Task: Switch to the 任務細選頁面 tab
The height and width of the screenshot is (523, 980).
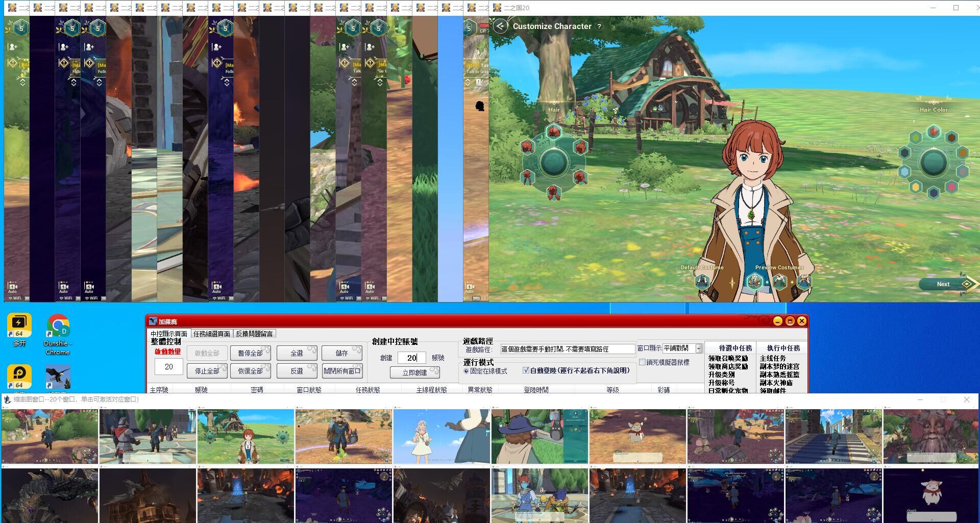Action: pyautogui.click(x=211, y=334)
